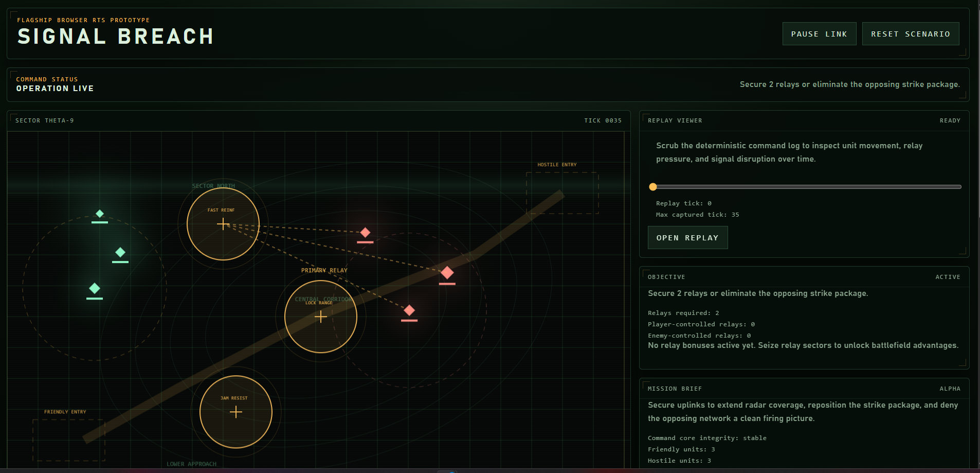Viewport: 980px width, 473px height.
Task: Click the SECTOR NORTH map label
Action: pos(213,186)
